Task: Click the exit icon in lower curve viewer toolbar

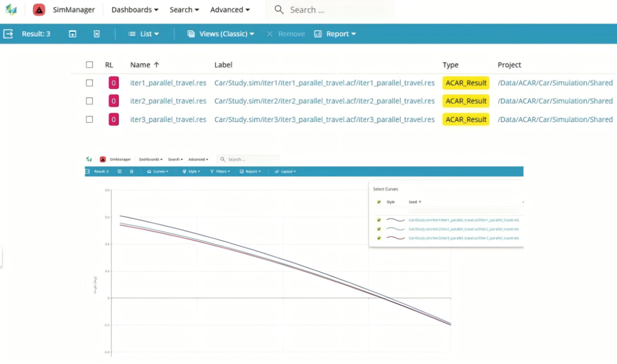Action: click(87, 171)
